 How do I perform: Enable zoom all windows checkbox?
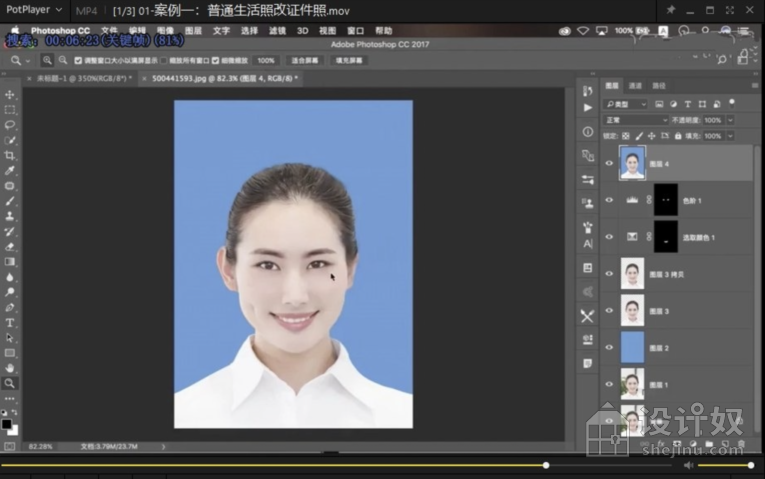point(164,60)
